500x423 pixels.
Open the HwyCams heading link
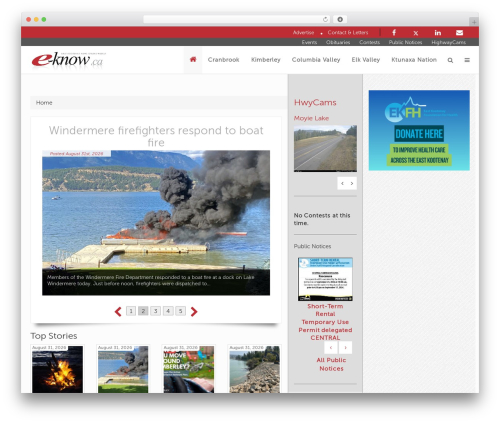[315, 102]
